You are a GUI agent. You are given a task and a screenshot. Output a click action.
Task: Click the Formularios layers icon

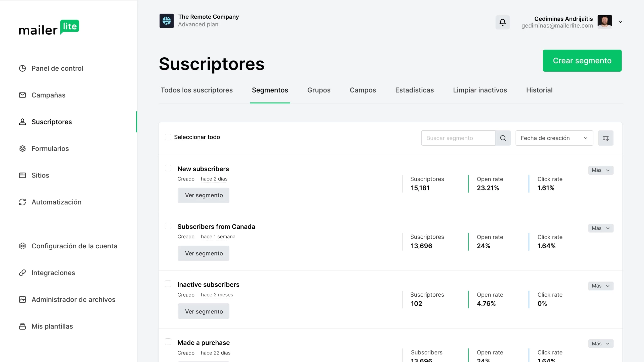tap(22, 149)
